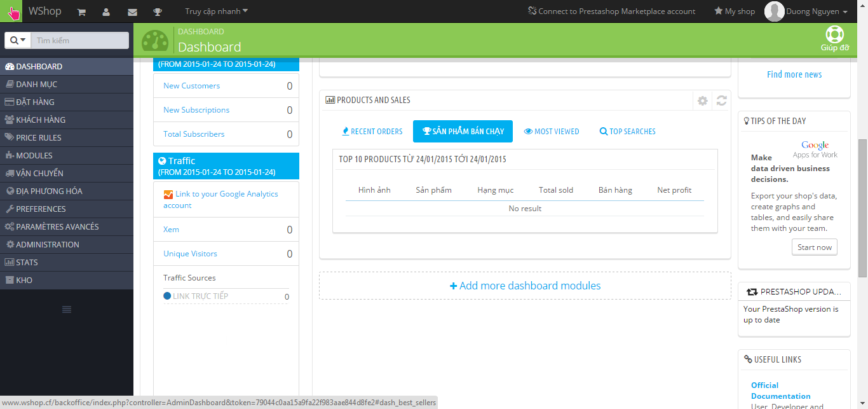Viewport: 868px width, 409px height.
Task: Click the page vertical scrollbar thumb
Action: coord(863,208)
